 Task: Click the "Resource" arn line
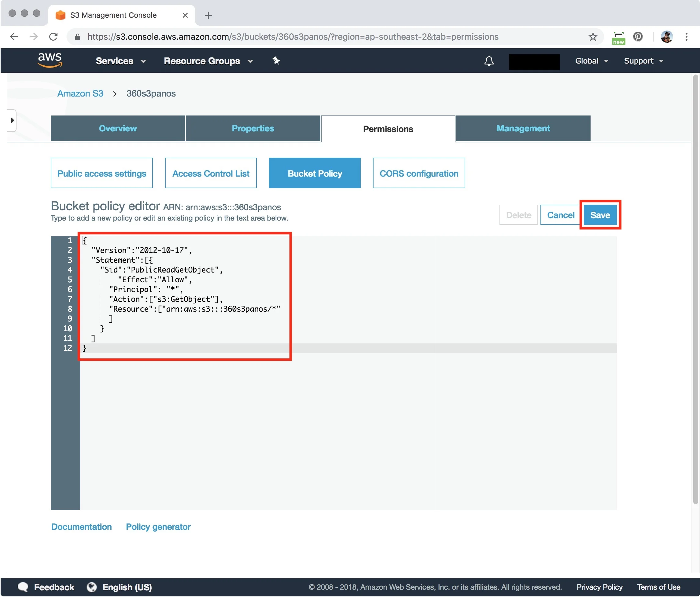pyautogui.click(x=195, y=309)
